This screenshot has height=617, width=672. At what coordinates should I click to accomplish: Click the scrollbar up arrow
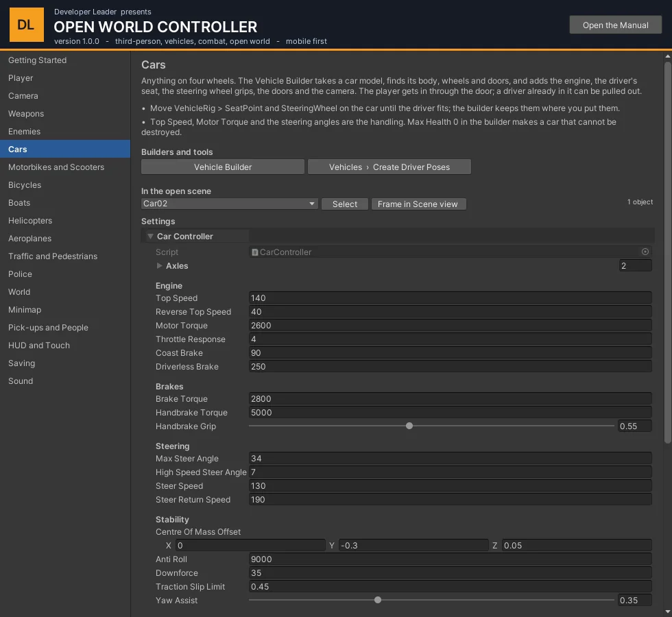(x=668, y=56)
